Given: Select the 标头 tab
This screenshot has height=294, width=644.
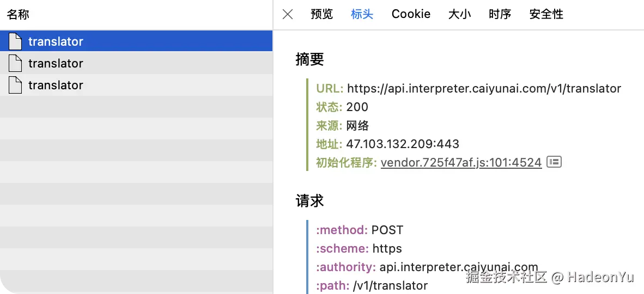Looking at the screenshot, I should (362, 14).
